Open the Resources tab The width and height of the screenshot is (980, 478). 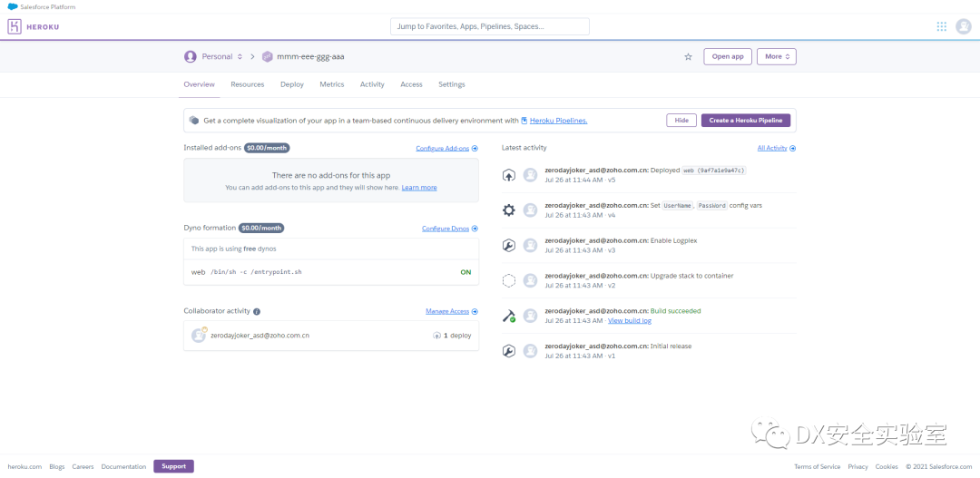pyautogui.click(x=248, y=84)
